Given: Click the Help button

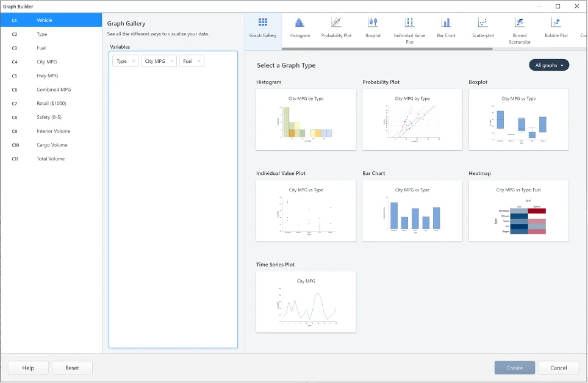Looking at the screenshot, I should click(x=28, y=368).
